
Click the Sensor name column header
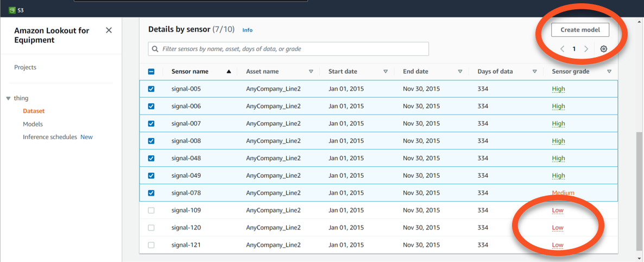[190, 72]
